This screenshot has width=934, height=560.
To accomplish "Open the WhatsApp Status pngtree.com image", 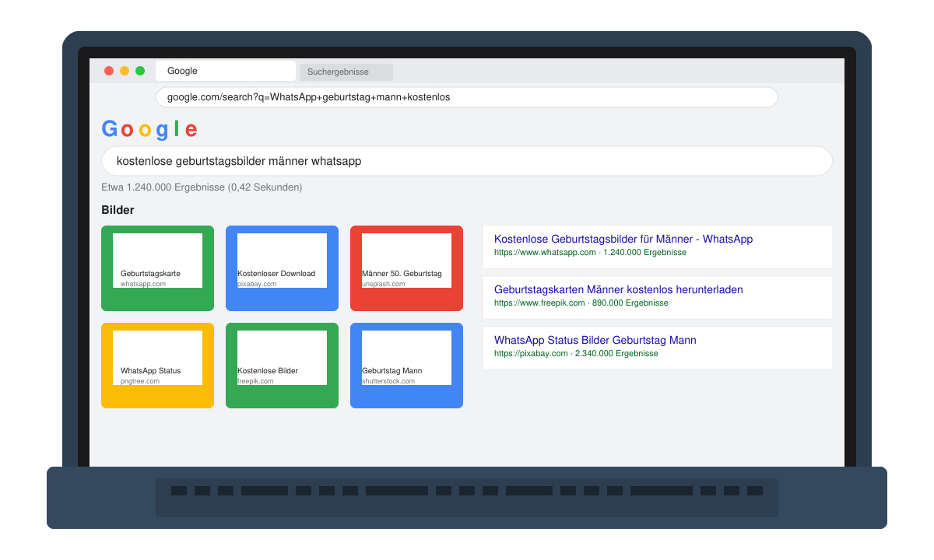I will coord(157,366).
